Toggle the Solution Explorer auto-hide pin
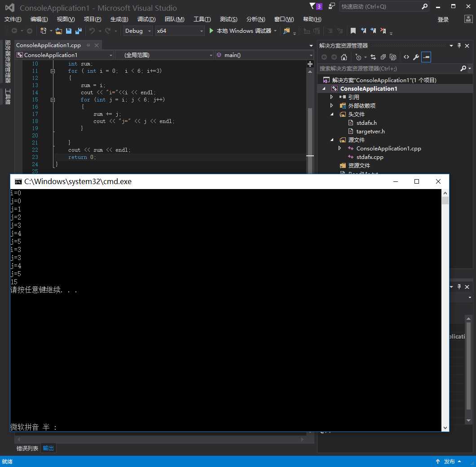The image size is (476, 467). (459, 45)
